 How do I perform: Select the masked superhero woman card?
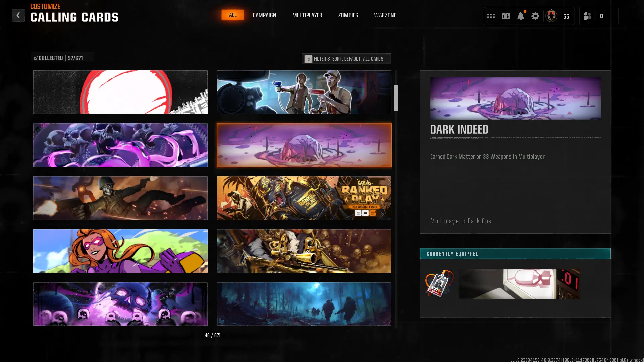(120, 251)
